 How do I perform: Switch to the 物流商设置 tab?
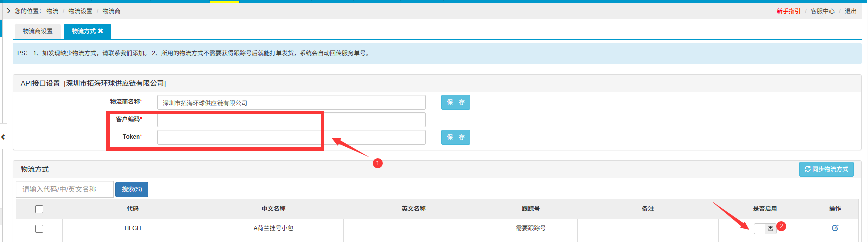coord(38,31)
